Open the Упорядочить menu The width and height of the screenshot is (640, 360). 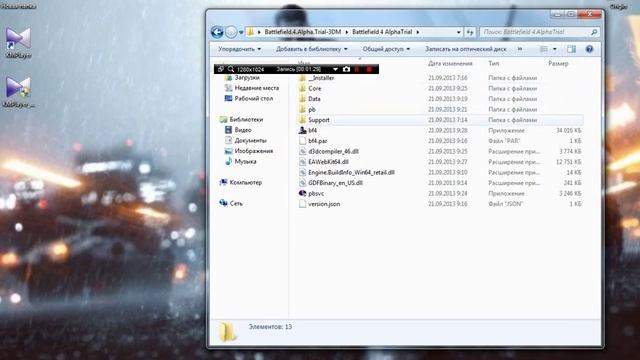point(239,49)
